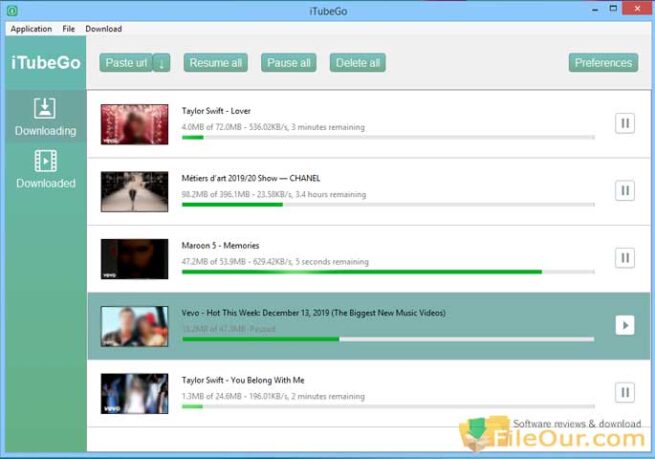Click the Vevo Hot This Week thumbnail
The width and height of the screenshot is (655, 459).
pyautogui.click(x=135, y=326)
